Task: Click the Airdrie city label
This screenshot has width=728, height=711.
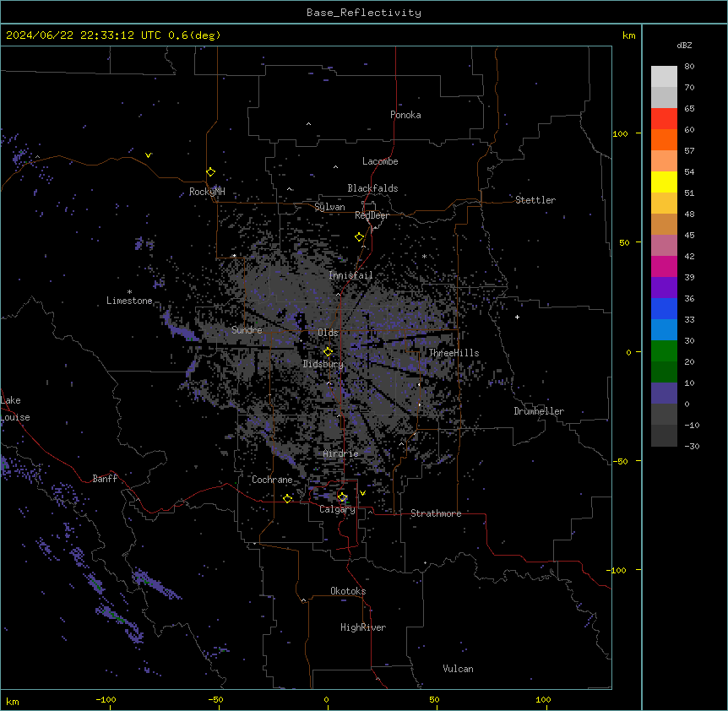Action: click(x=341, y=453)
